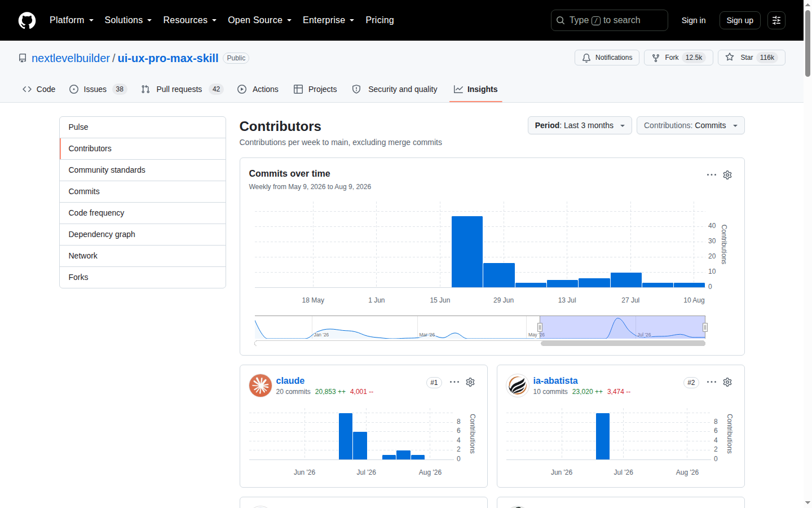The width and height of the screenshot is (812, 508).
Task: Go to the Pricing page
Action: click(x=379, y=20)
